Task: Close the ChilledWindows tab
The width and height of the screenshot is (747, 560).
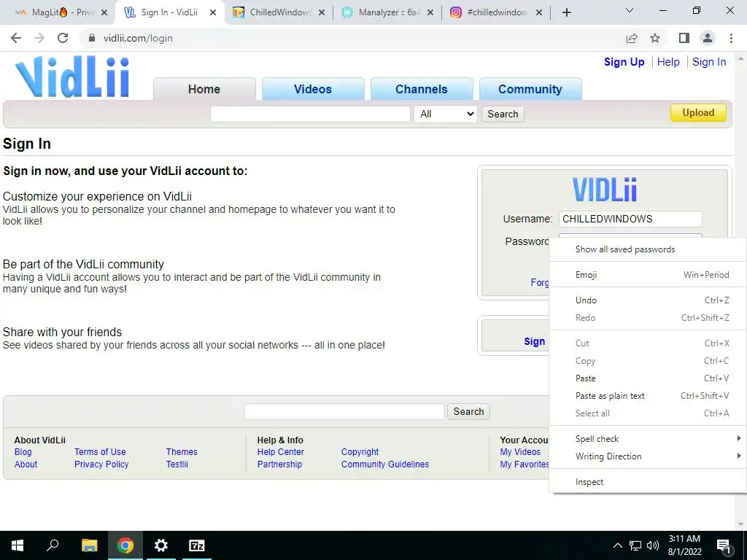Action: (322, 12)
